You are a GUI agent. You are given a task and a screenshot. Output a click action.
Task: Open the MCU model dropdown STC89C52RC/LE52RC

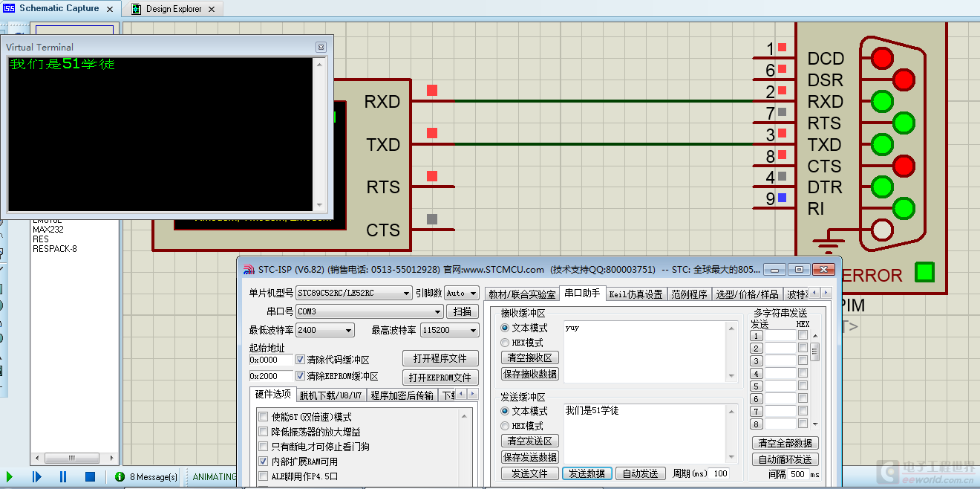pyautogui.click(x=353, y=294)
